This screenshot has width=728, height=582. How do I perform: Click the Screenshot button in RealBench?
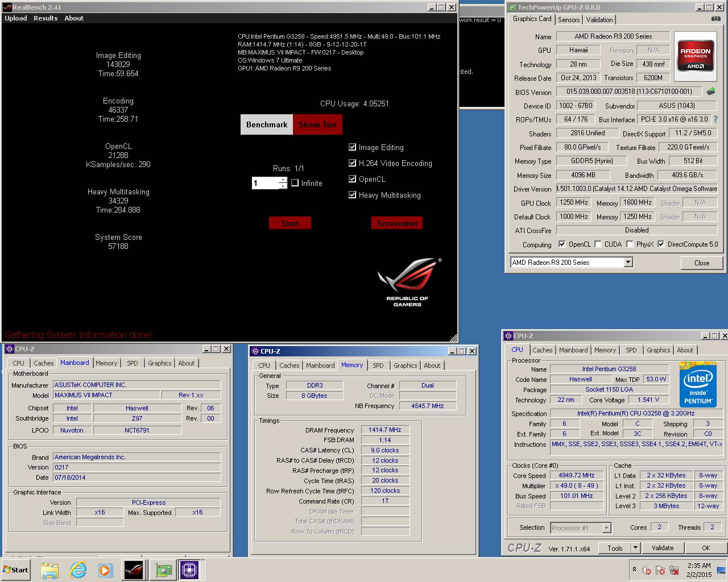point(397,223)
